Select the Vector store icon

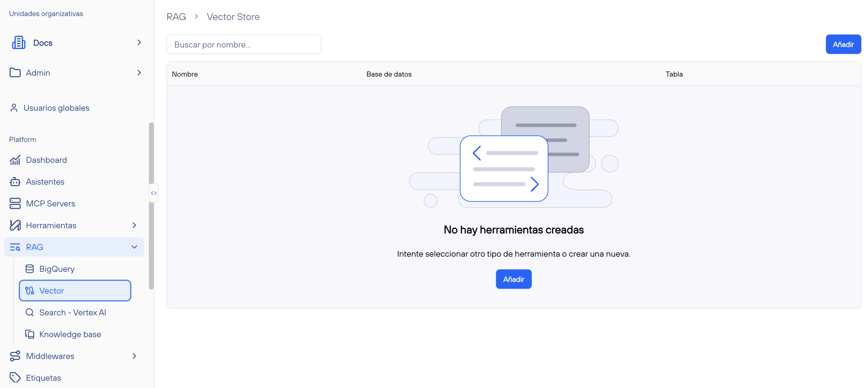point(30,290)
